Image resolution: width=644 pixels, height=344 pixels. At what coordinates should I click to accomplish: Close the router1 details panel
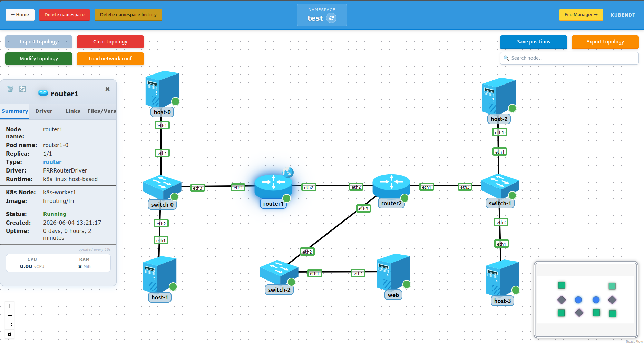(108, 89)
